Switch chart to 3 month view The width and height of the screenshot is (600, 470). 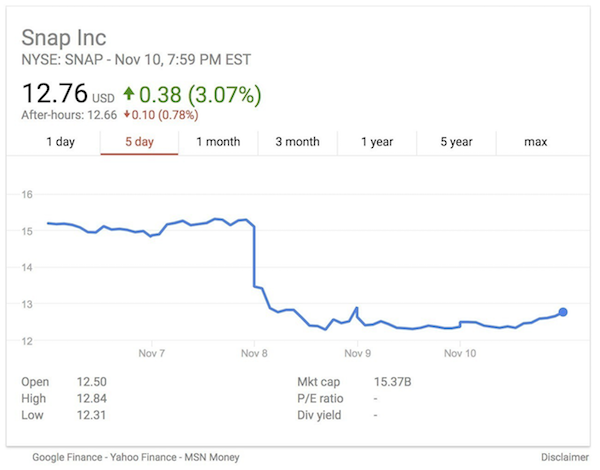pos(297,142)
